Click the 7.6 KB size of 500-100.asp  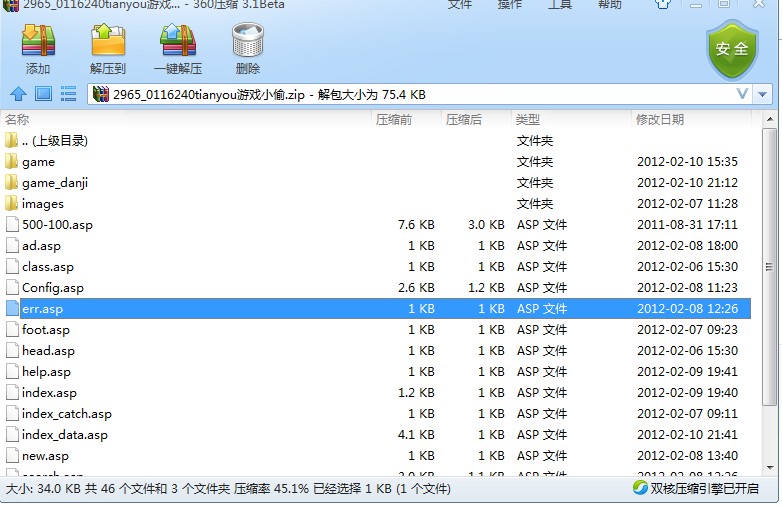416,224
